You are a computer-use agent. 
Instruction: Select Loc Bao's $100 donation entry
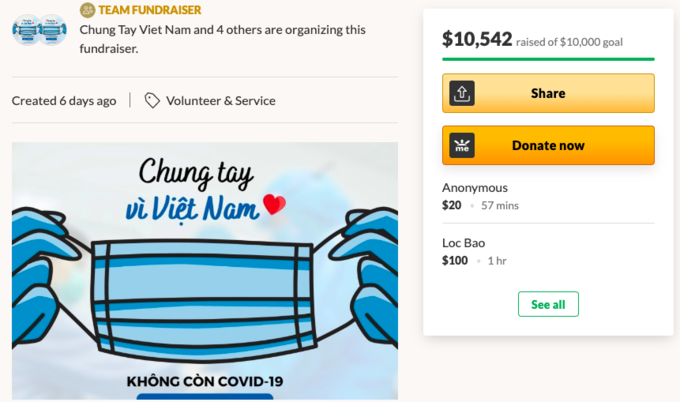(548, 252)
